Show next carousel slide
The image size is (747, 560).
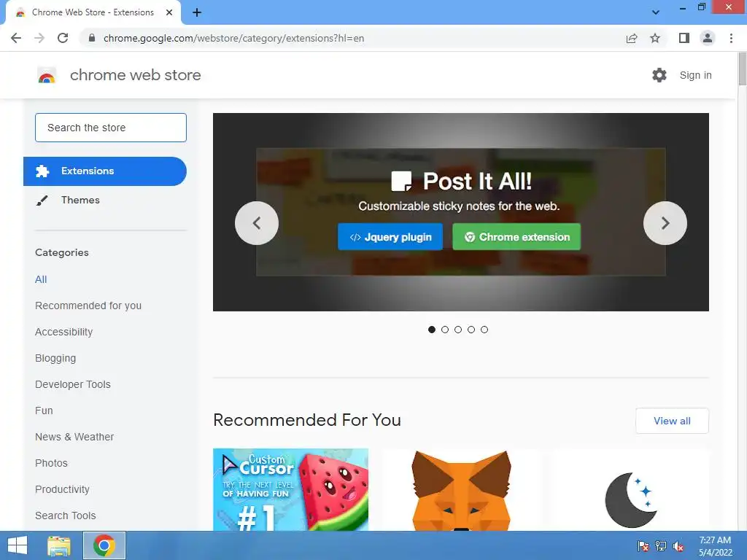[x=665, y=223]
